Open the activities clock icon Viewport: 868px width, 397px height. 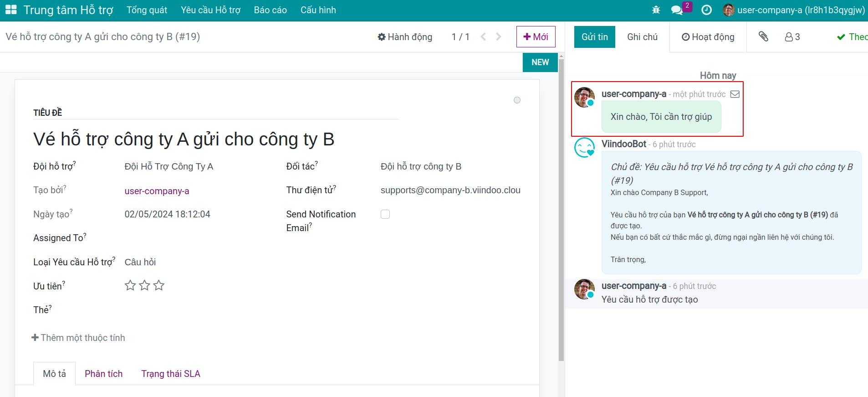[706, 10]
